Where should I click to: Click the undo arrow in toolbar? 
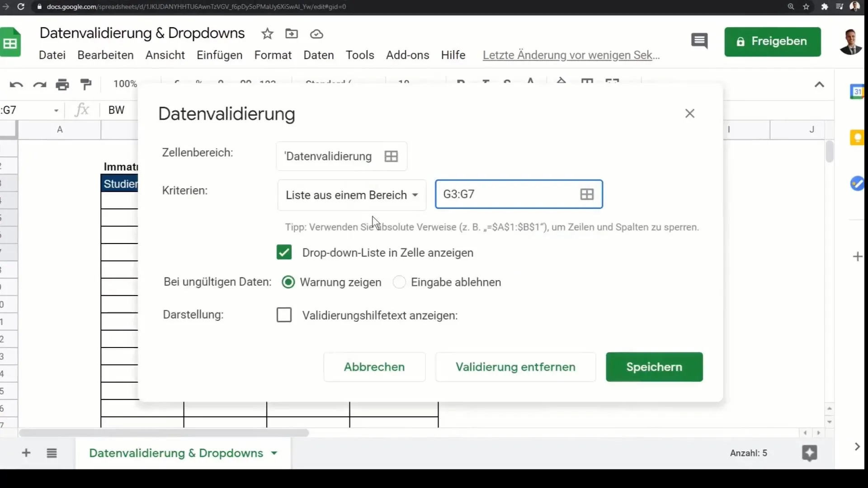pos(16,84)
